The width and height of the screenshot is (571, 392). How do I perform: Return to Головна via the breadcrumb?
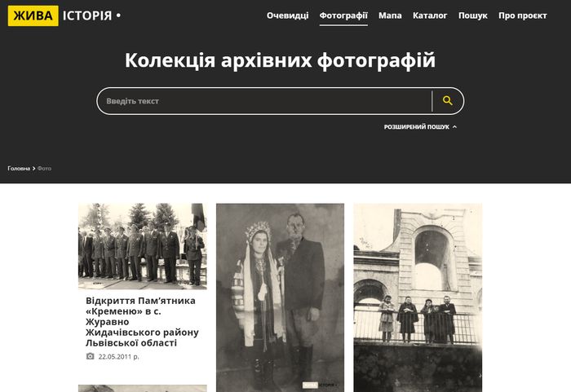pyautogui.click(x=19, y=169)
